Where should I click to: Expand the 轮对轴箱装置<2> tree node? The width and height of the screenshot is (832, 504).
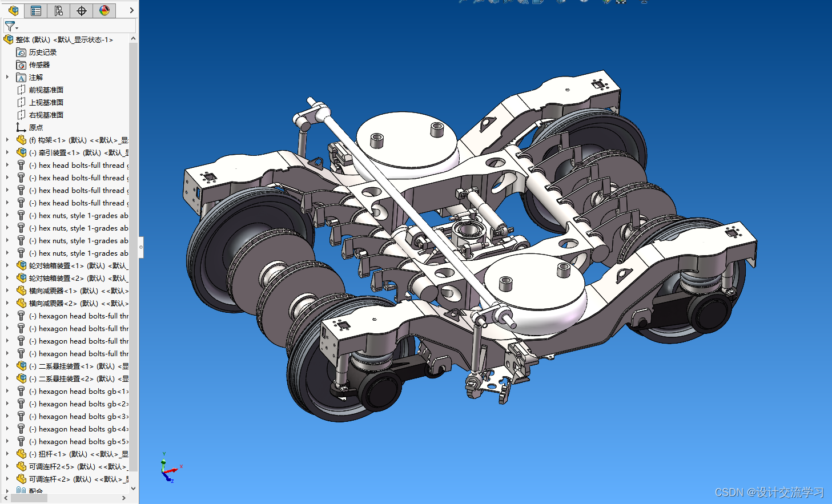pos(7,278)
